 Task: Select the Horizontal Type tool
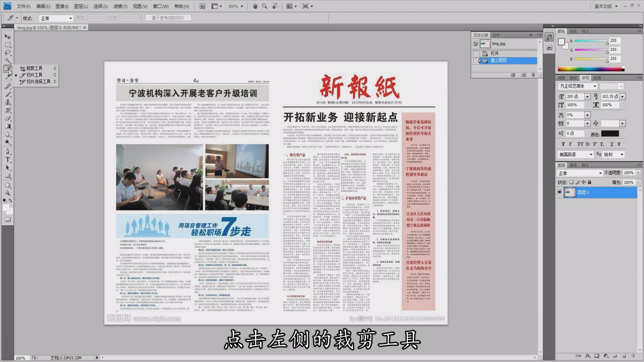coord(7,160)
